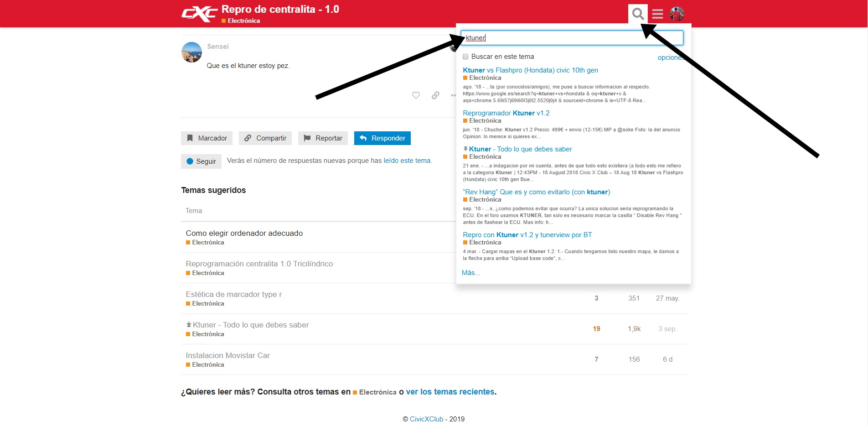
Task: Open topic 'Estética de marcador type r'
Action: click(234, 294)
